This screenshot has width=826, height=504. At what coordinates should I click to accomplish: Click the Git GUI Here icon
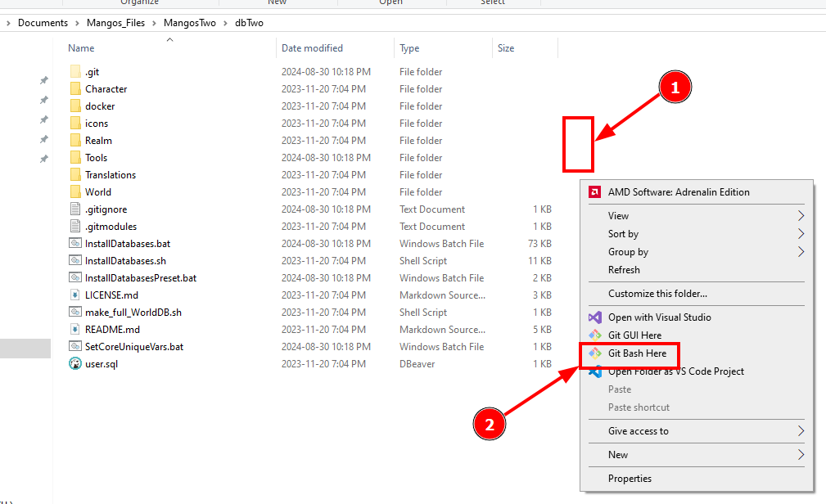click(x=595, y=335)
